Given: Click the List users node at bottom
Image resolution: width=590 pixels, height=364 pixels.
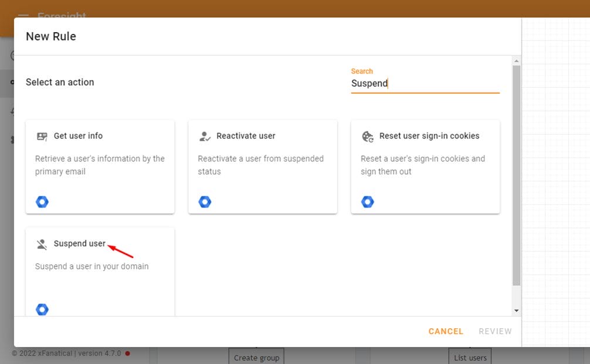Looking at the screenshot, I should 470,358.
